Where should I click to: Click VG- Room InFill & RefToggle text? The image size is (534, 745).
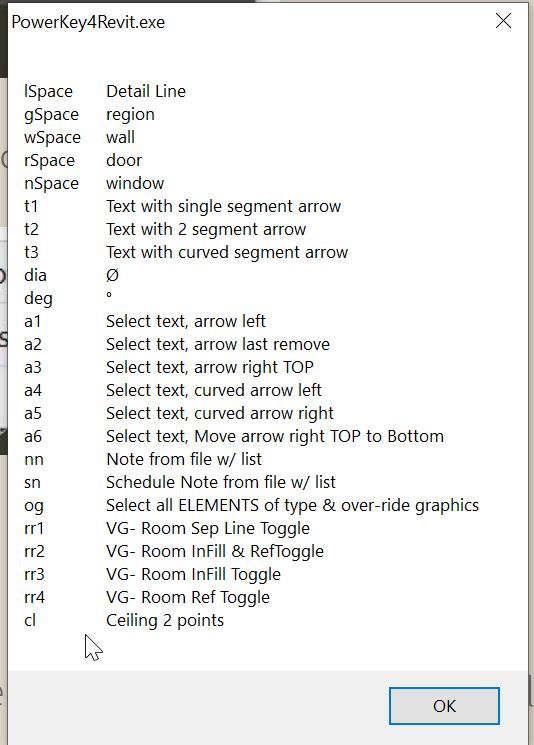pyautogui.click(x=215, y=551)
